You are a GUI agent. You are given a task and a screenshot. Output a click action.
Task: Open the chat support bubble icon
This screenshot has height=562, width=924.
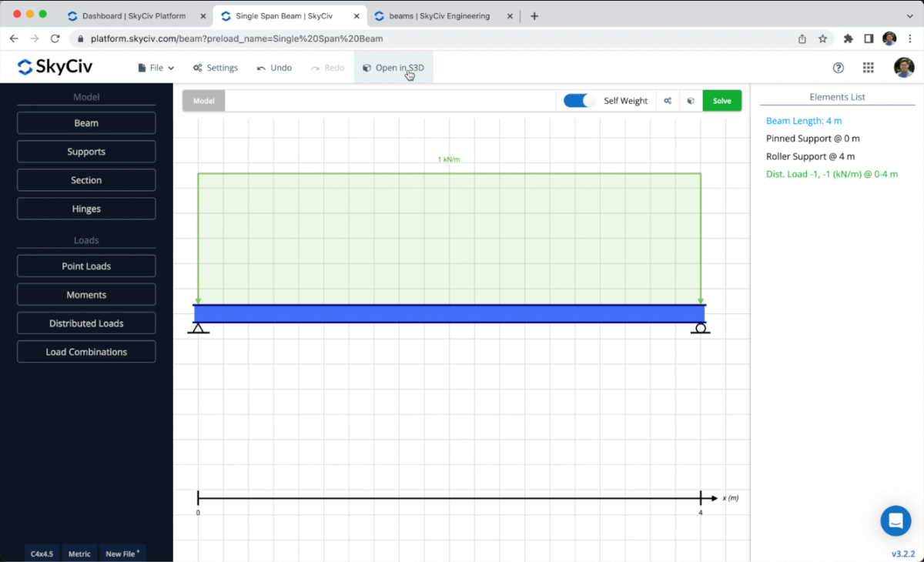(896, 521)
